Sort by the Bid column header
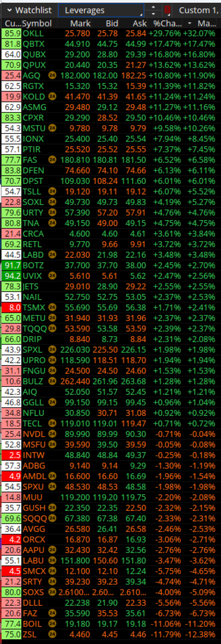This screenshot has width=221, height=644. pyautogui.click(x=112, y=23)
